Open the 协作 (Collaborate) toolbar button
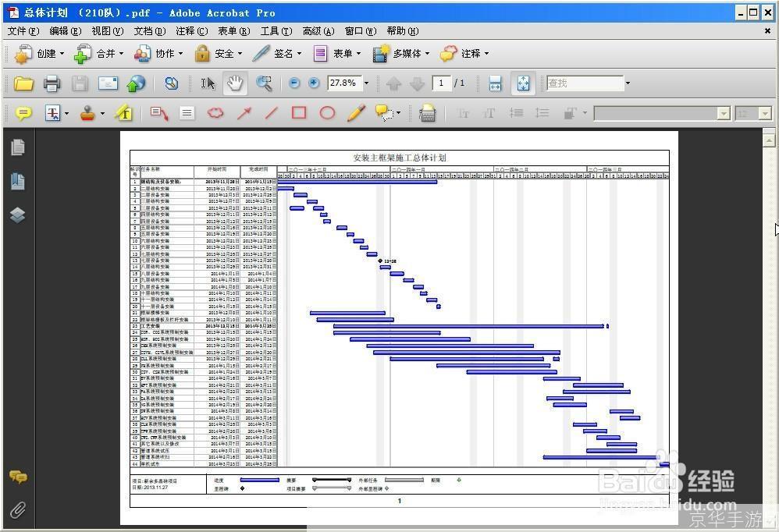This screenshot has height=532, width=779. click(x=158, y=53)
